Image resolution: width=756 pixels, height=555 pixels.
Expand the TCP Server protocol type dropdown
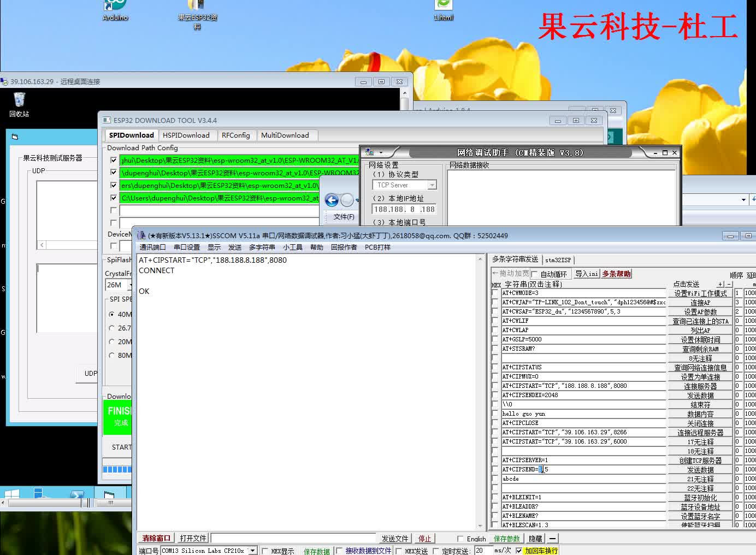pyautogui.click(x=432, y=185)
